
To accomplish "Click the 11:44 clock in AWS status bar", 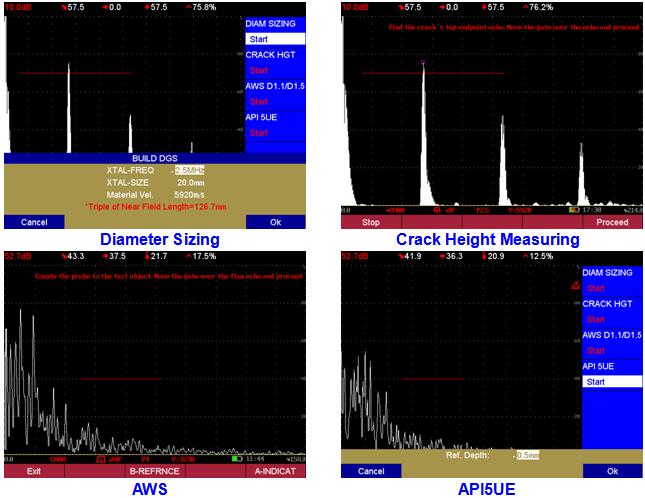I will tap(253, 459).
